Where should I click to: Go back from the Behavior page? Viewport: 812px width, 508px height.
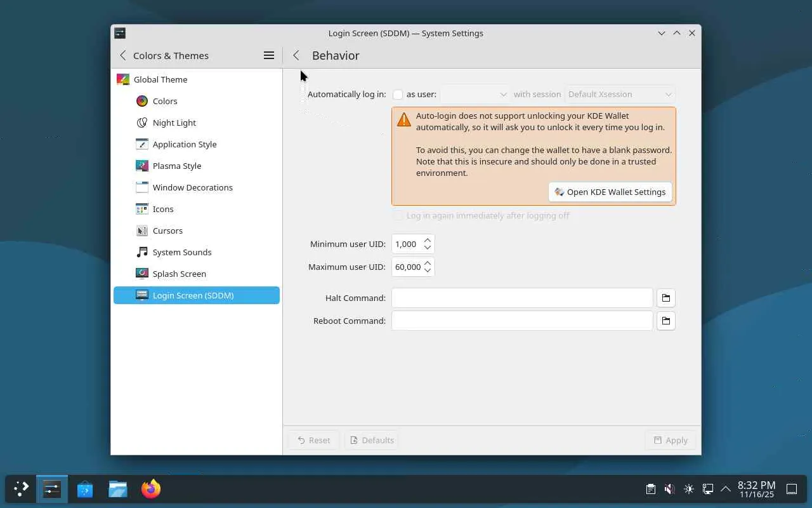296,55
